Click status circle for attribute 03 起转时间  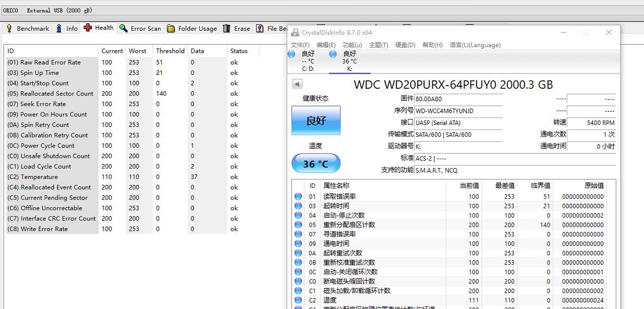point(298,206)
